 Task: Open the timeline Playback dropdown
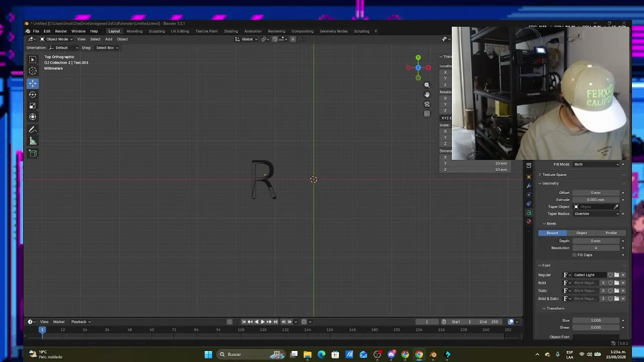pyautogui.click(x=80, y=322)
